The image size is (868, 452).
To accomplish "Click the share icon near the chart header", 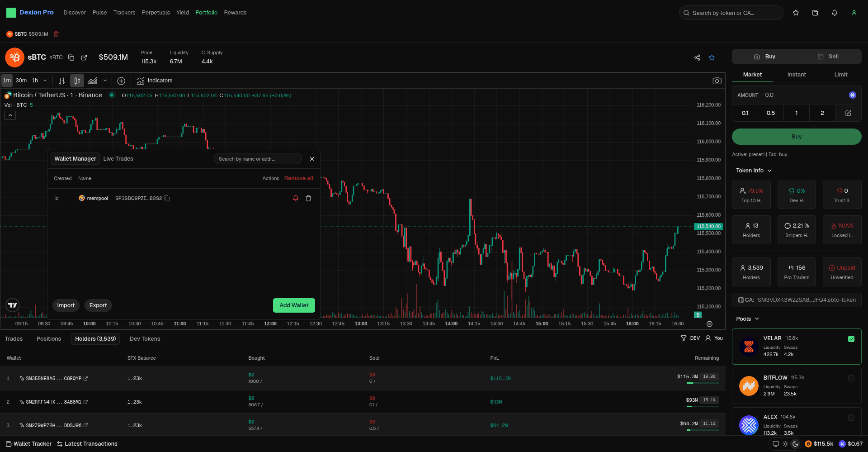I will coord(697,57).
